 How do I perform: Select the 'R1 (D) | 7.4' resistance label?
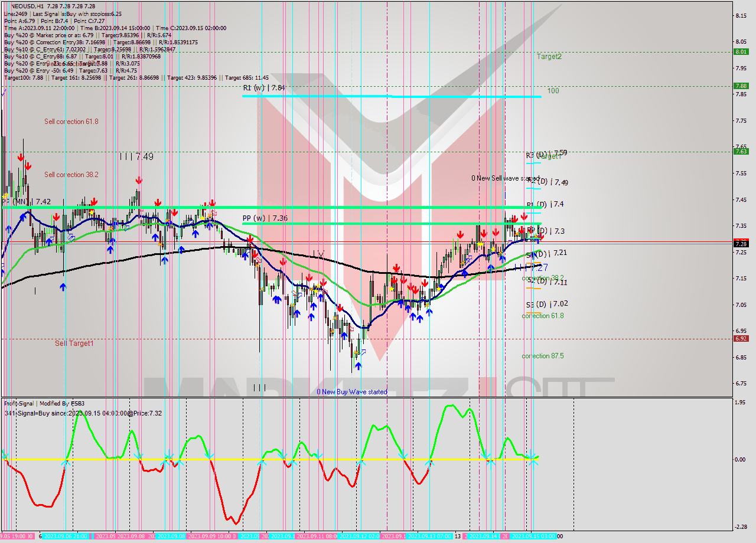(x=545, y=204)
